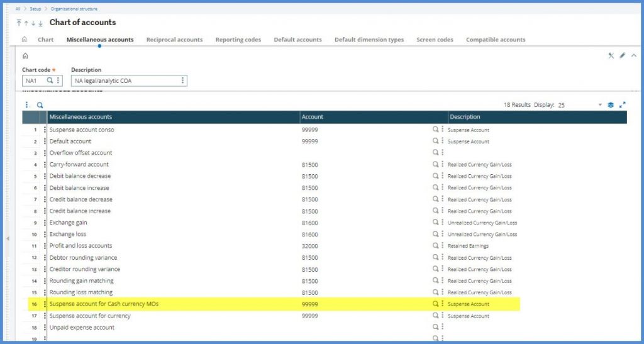Open the tools customization icon
The image size is (644, 344).
pos(611,55)
